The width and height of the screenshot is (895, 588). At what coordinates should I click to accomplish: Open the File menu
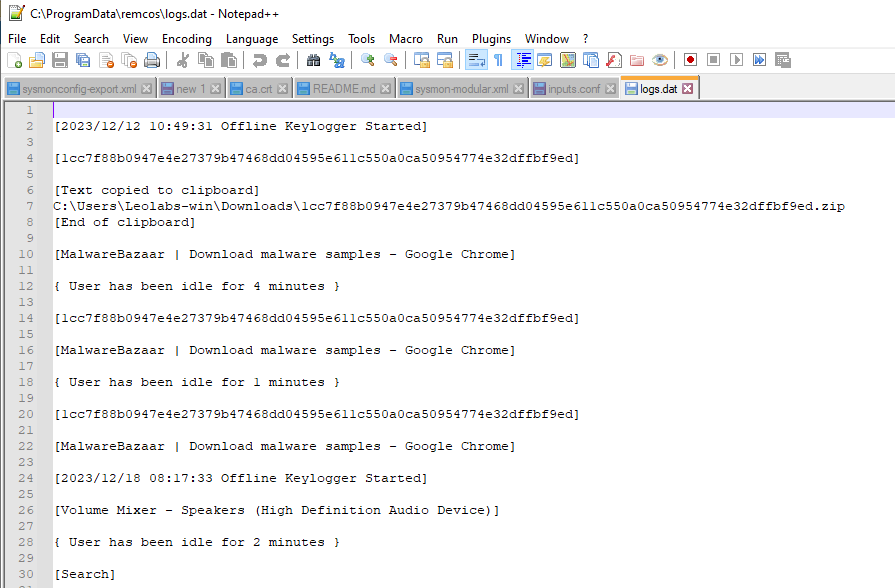click(x=17, y=39)
